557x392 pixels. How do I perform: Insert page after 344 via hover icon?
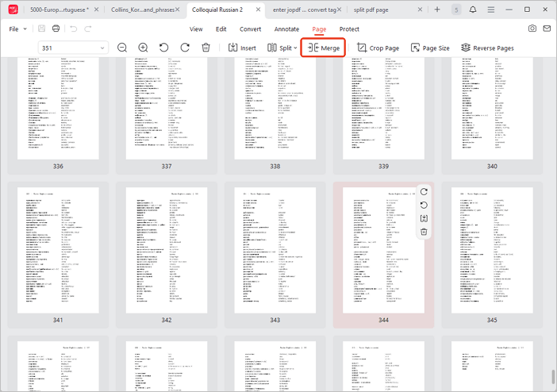(424, 218)
